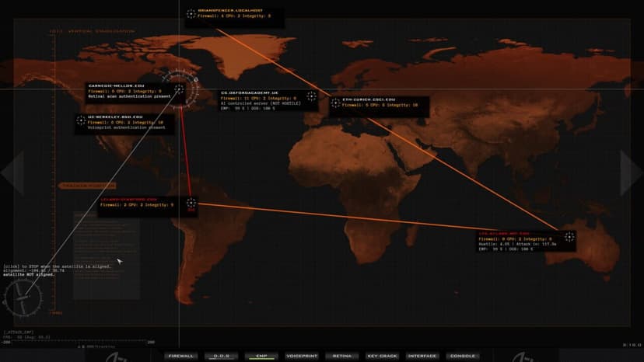Select the eth-zurich.csci.edu node crosshair icon
644x362 pixels.
pos(335,103)
